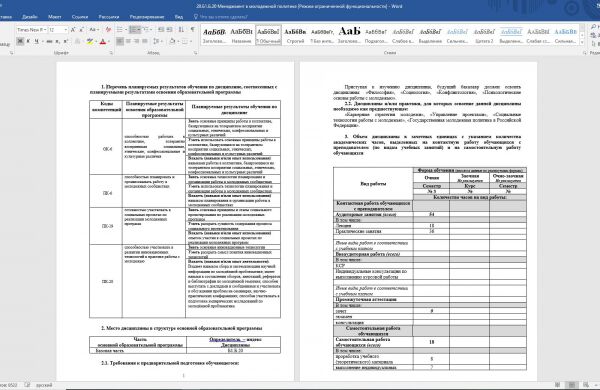
Task: Click the proofing check icon in the status bar
Action: pyautogui.click(x=27, y=385)
